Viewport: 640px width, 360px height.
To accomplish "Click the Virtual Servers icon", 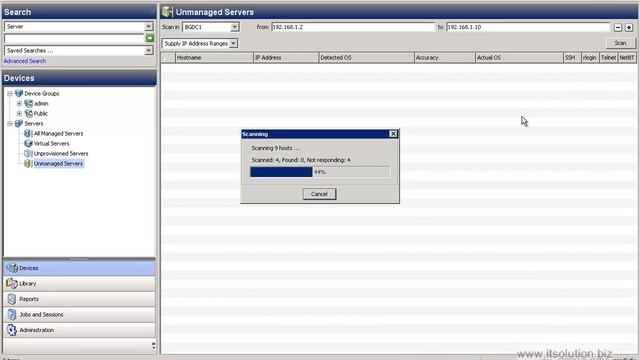I will click(28, 144).
